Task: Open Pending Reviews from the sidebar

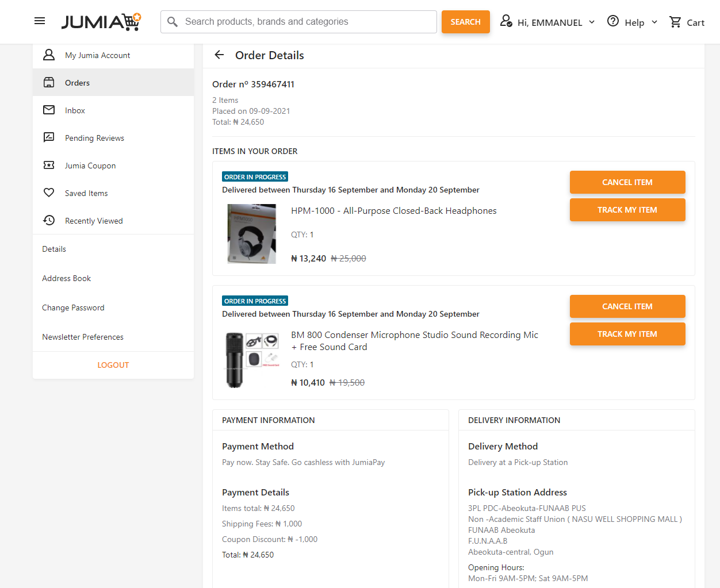Action: click(x=113, y=138)
